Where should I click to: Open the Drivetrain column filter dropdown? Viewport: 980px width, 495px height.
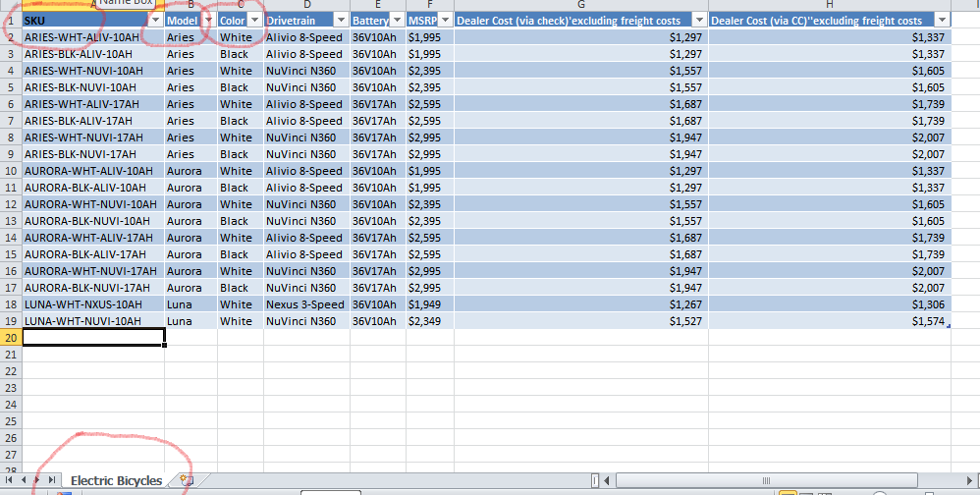341,21
